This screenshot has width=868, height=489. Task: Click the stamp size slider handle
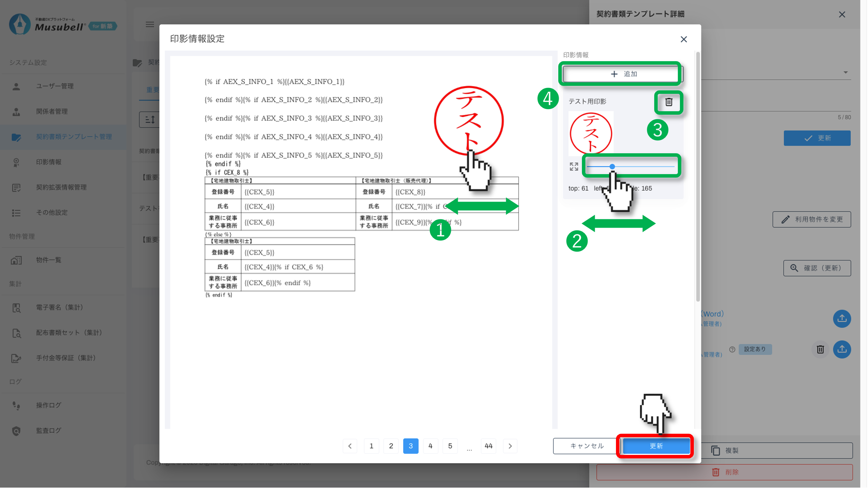612,167
